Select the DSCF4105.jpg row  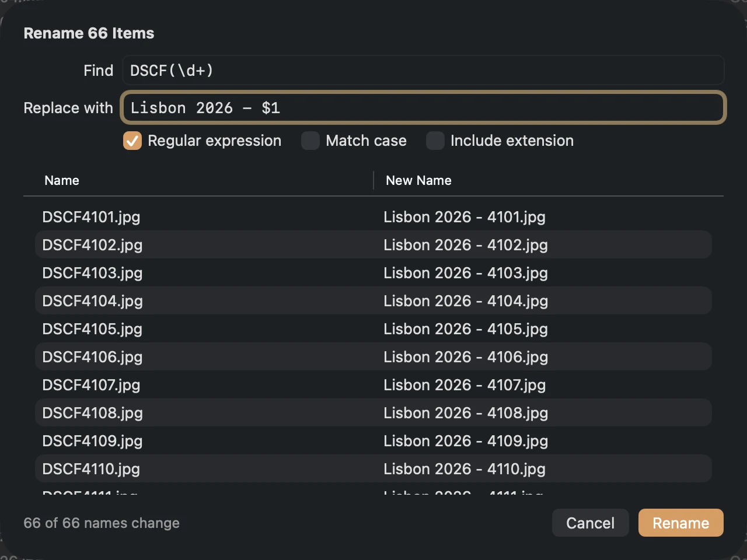tap(373, 329)
